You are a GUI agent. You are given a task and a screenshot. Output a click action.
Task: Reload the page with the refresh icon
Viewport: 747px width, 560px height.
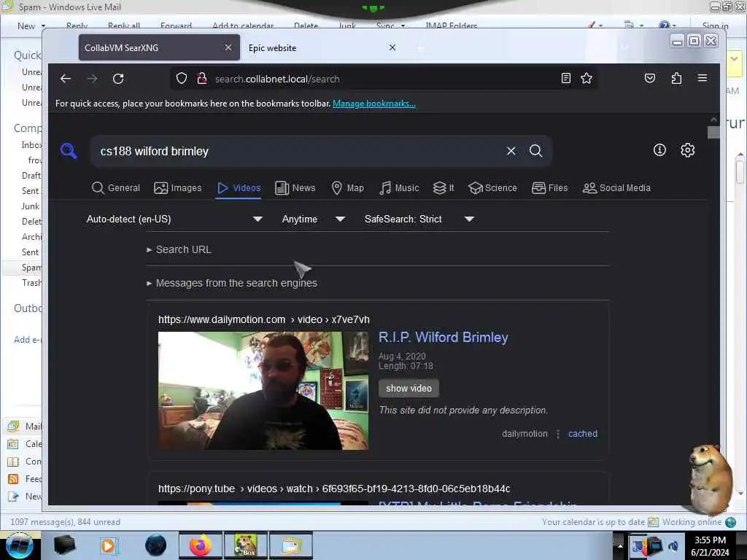118,79
